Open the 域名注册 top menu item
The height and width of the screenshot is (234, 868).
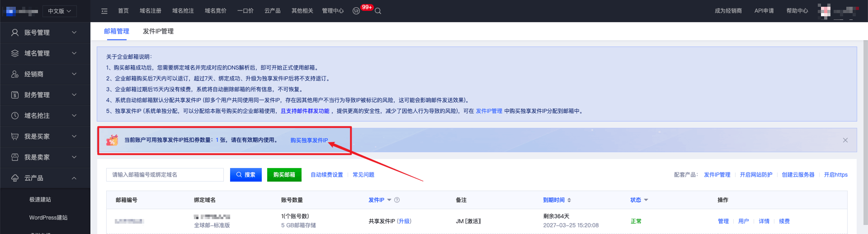coord(151,11)
